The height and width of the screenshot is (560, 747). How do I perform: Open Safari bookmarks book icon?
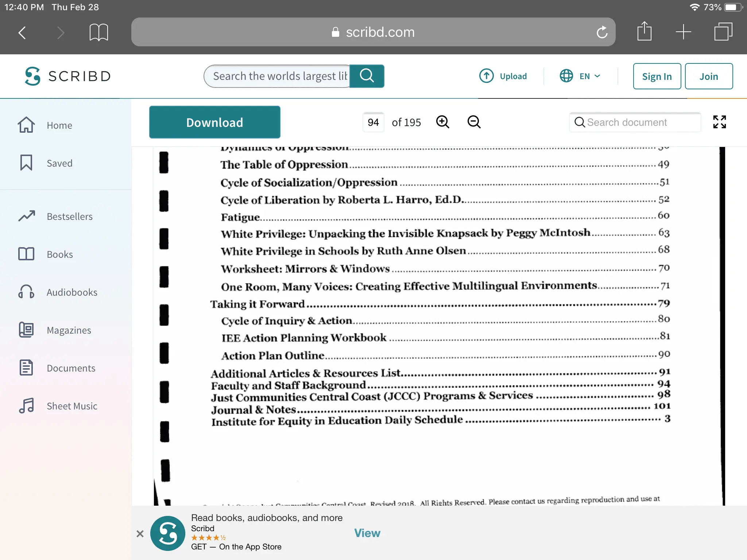pyautogui.click(x=98, y=32)
